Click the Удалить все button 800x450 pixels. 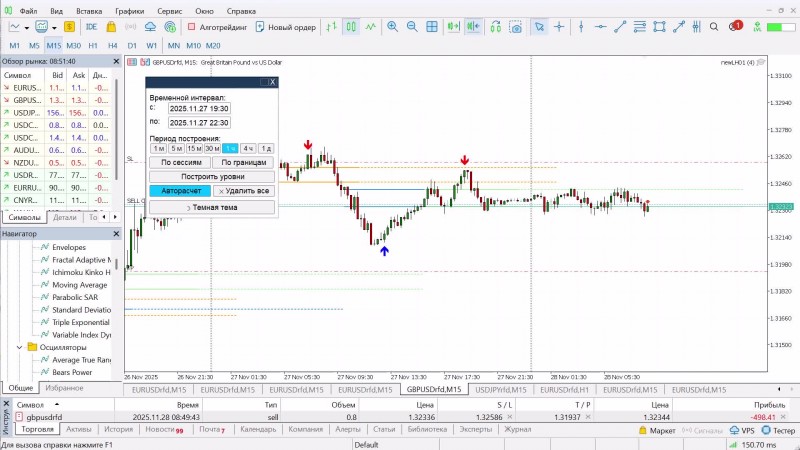click(243, 191)
